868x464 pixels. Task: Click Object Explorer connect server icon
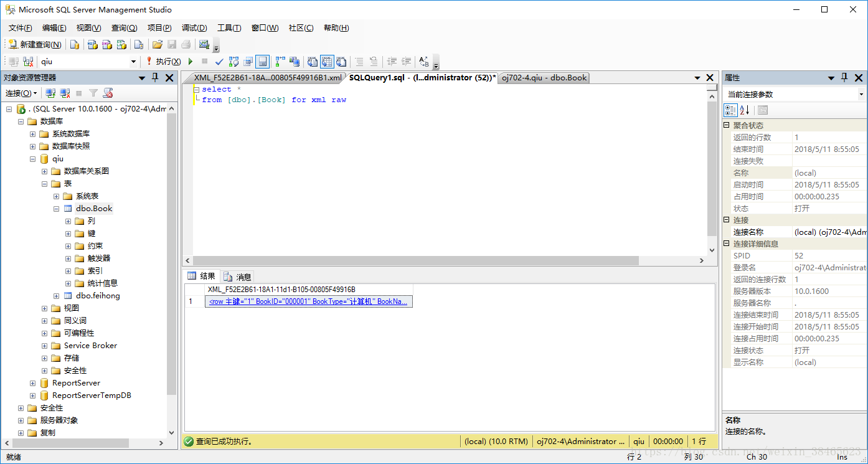point(51,93)
